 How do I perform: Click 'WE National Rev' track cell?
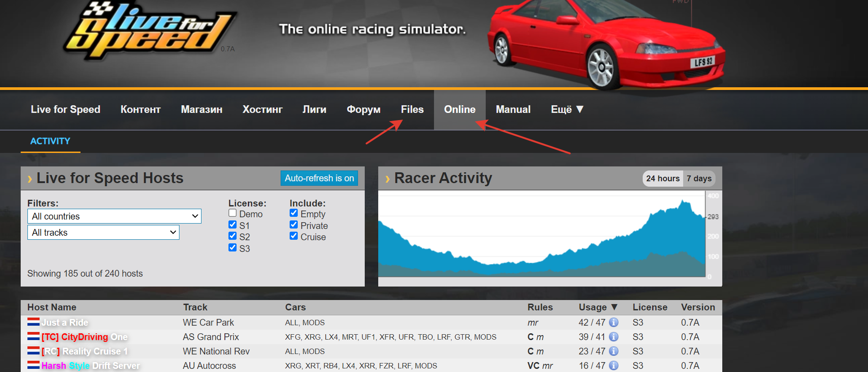click(216, 351)
